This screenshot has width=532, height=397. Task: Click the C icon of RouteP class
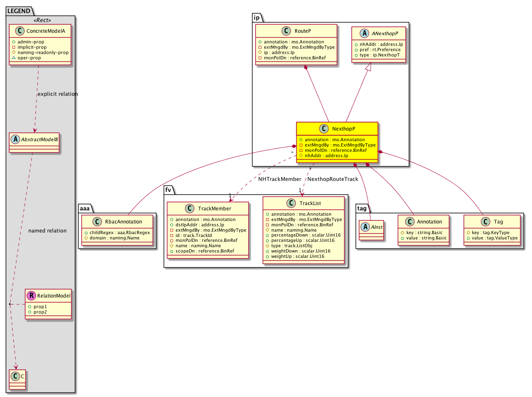(286, 31)
